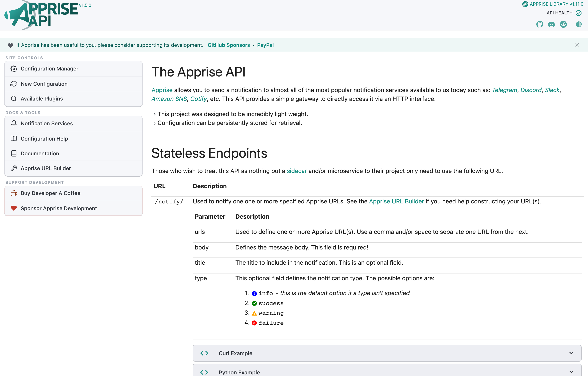The height and width of the screenshot is (376, 588).
Task: Open the GitHub icon in header
Action: tap(540, 24)
